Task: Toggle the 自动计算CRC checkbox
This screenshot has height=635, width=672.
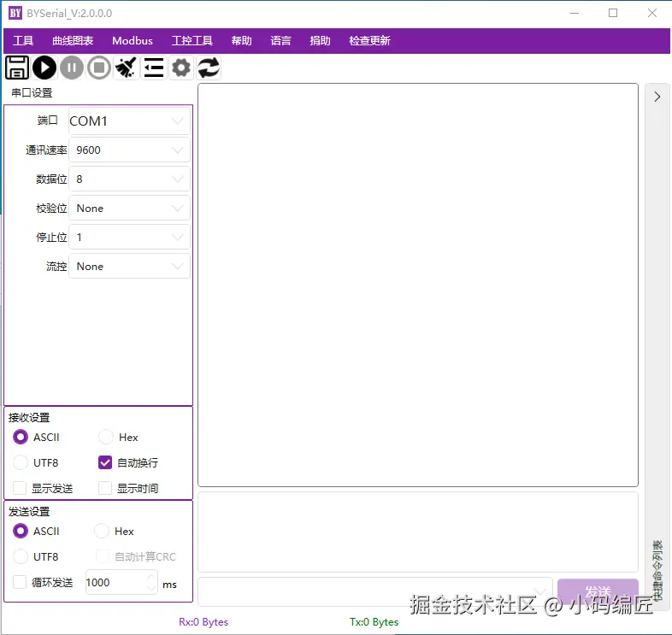Action: [x=102, y=556]
